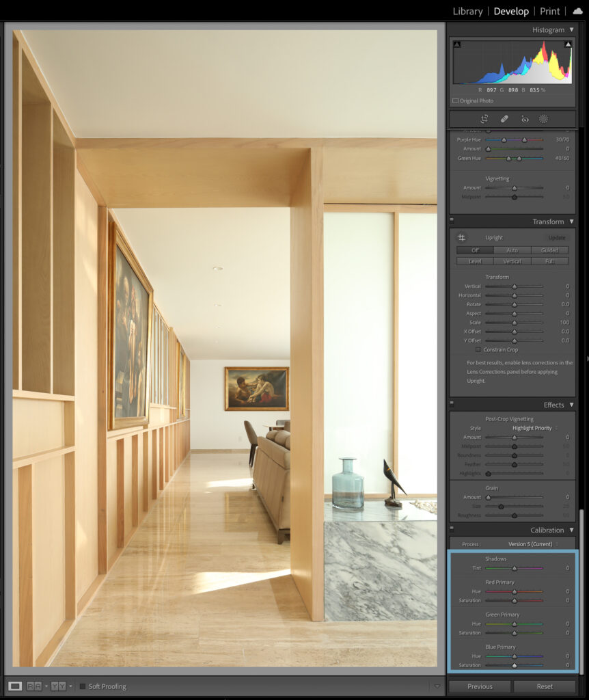Collapse the Effects panel triangle
This screenshot has height=700, width=589.
click(x=572, y=405)
